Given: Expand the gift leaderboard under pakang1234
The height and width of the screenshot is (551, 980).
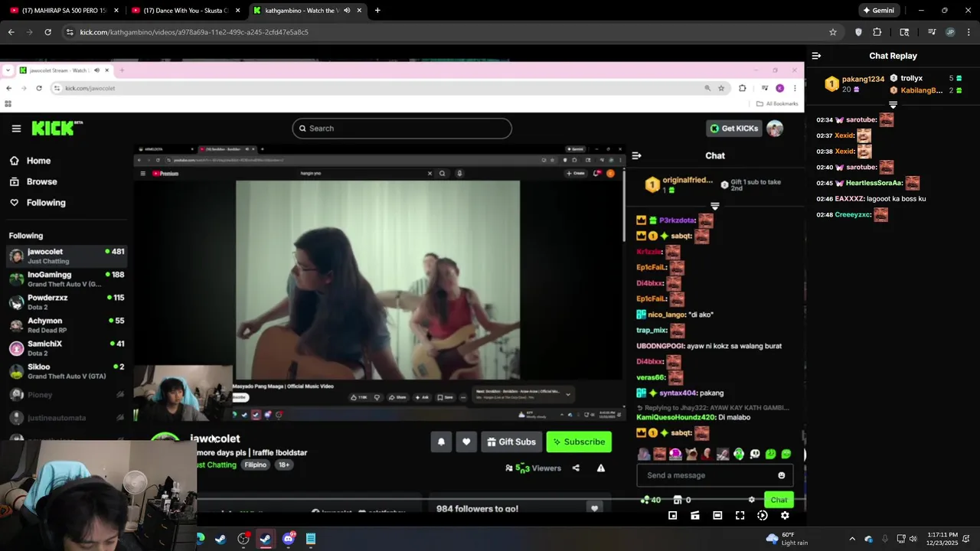Looking at the screenshot, I should (893, 105).
